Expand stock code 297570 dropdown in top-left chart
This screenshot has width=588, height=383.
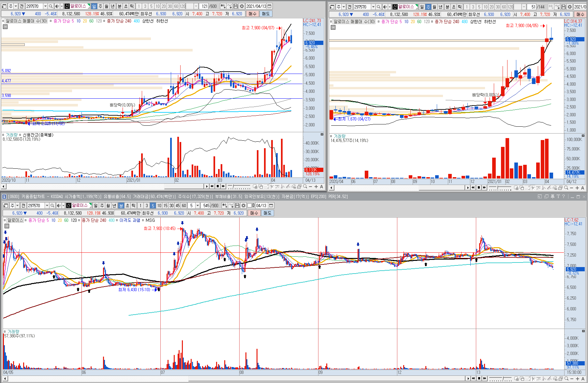tap(45, 6)
